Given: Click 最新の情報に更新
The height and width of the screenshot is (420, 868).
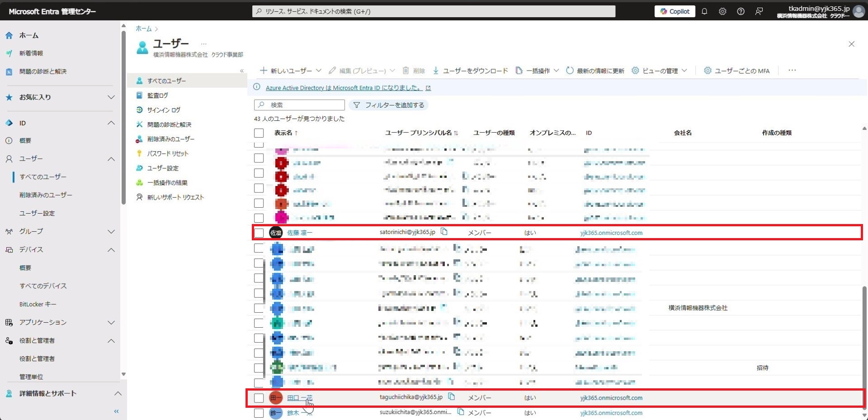Looking at the screenshot, I should point(595,71).
